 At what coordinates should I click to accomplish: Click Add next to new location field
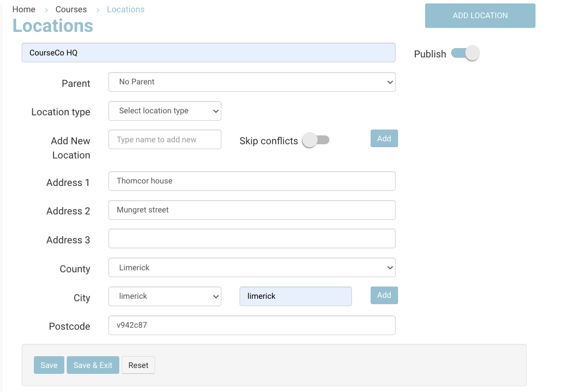click(x=384, y=139)
